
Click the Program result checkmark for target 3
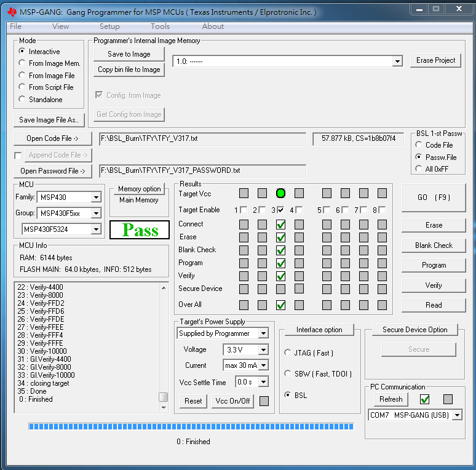pyautogui.click(x=280, y=263)
